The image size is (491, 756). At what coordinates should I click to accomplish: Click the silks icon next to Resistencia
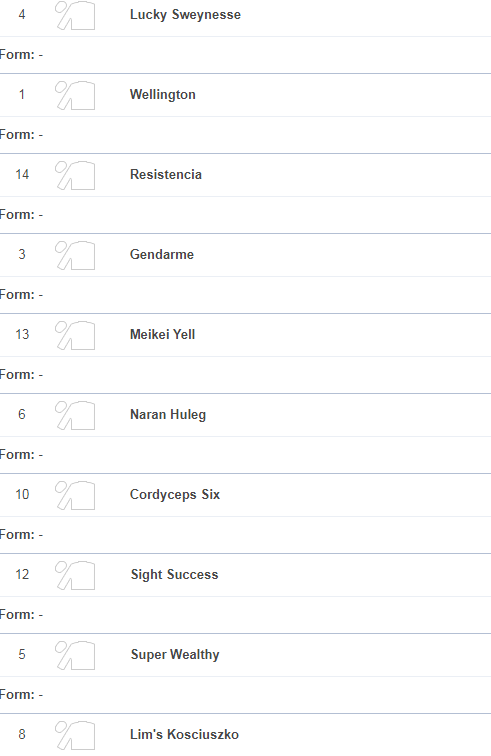tap(75, 176)
